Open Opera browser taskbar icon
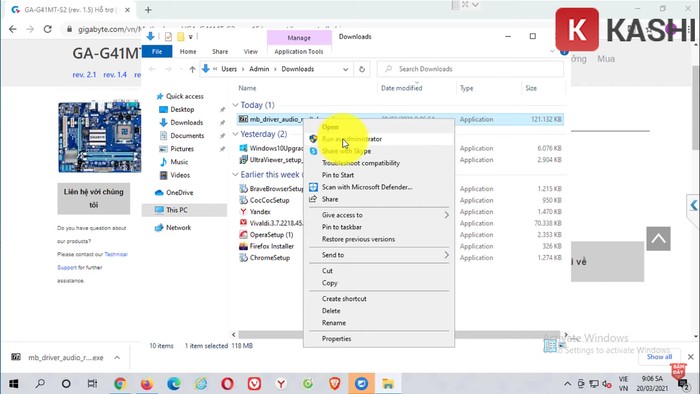Screen dimensions: 700x394 (227, 384)
